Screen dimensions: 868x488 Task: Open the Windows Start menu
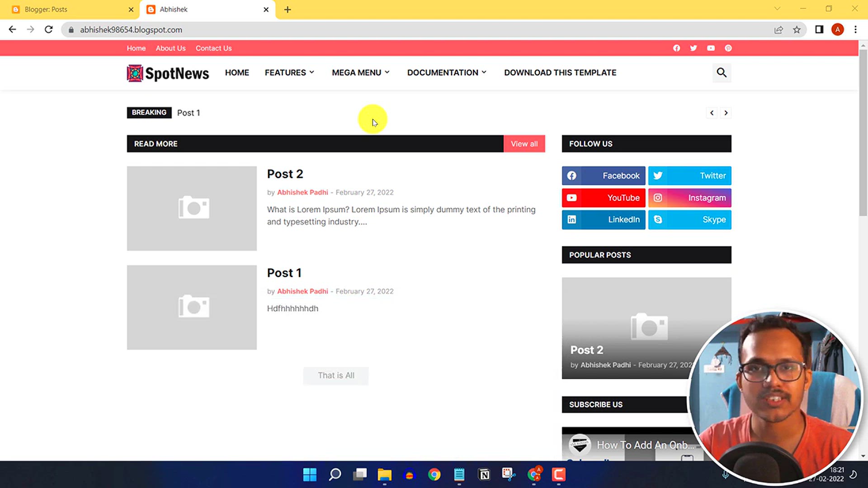coord(310,474)
